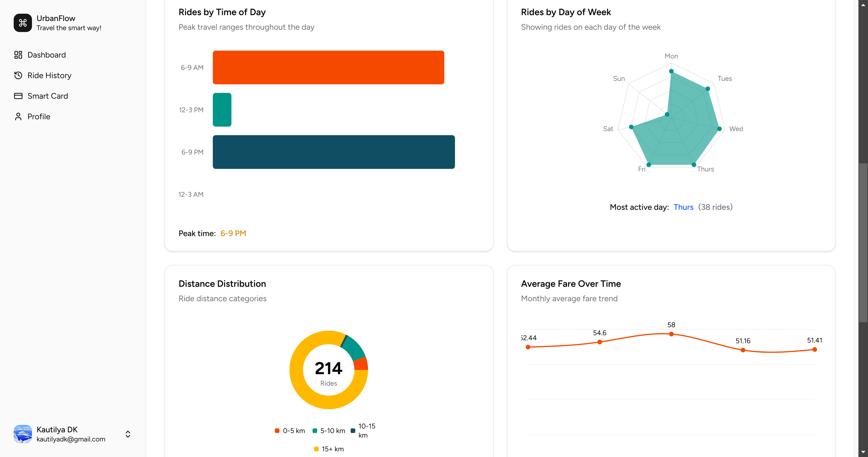The height and width of the screenshot is (457, 868).
Task: Select the Dashboard grid icon
Action: click(x=18, y=54)
